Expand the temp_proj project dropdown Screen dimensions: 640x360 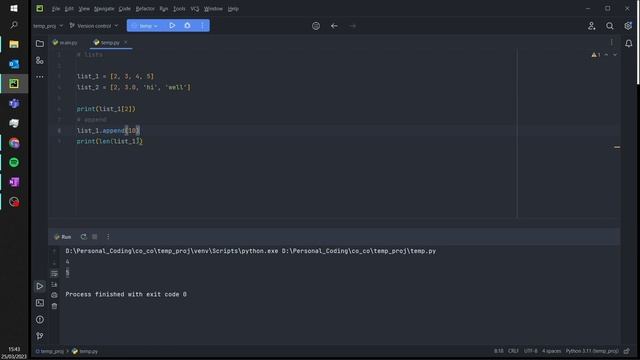[48, 26]
